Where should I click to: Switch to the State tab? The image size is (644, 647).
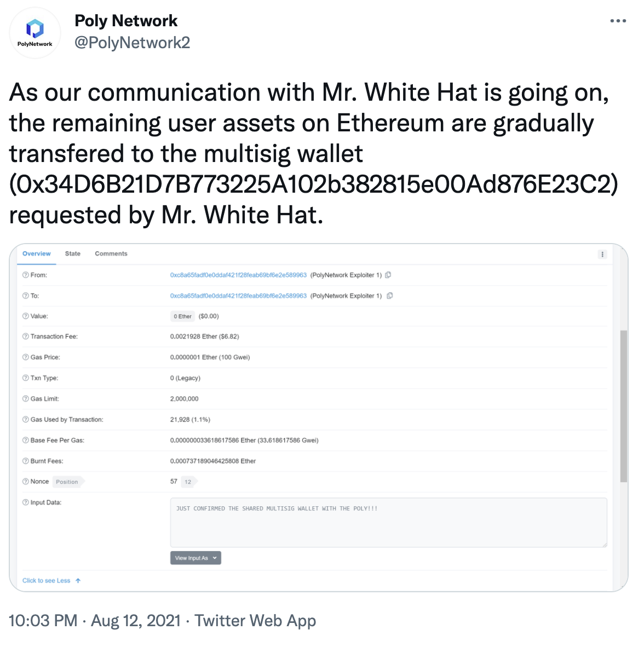(73, 253)
